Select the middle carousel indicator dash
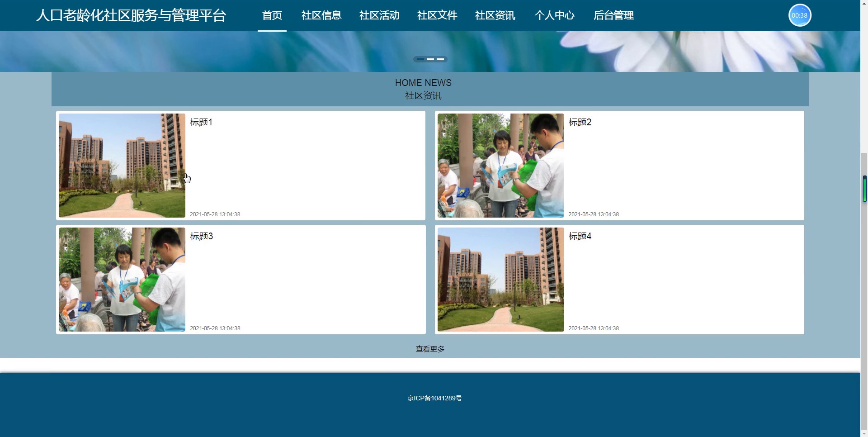The width and height of the screenshot is (868, 437). 430,59
